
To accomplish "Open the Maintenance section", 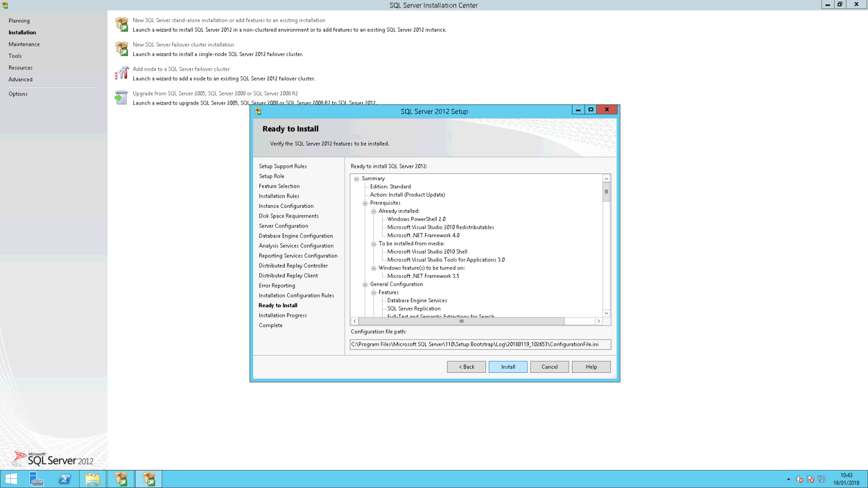I will tap(24, 44).
